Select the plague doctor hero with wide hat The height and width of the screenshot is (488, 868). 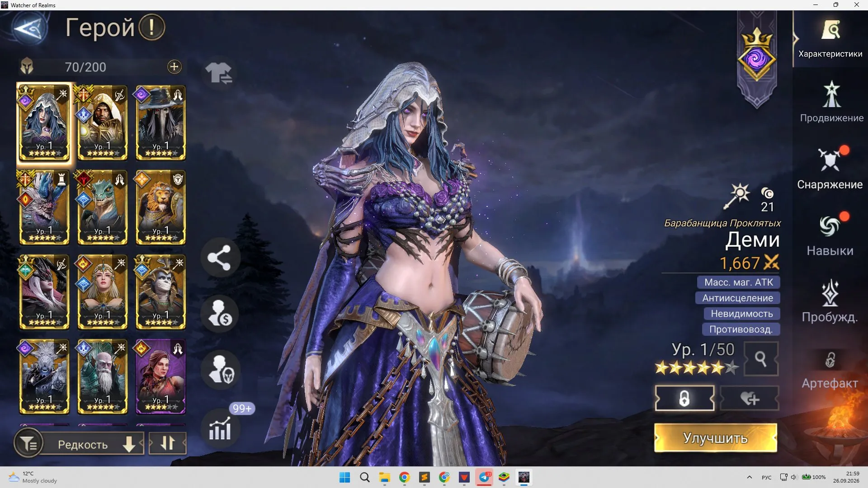coord(160,123)
